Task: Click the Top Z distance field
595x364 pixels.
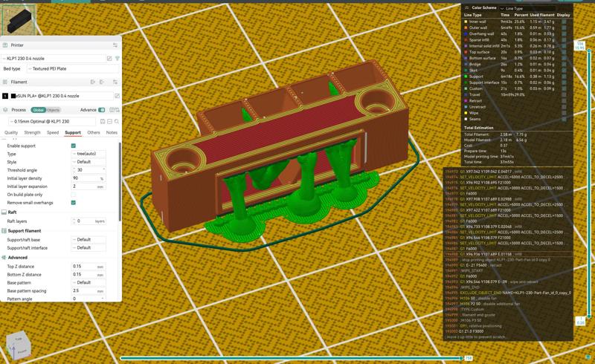Action: point(89,267)
